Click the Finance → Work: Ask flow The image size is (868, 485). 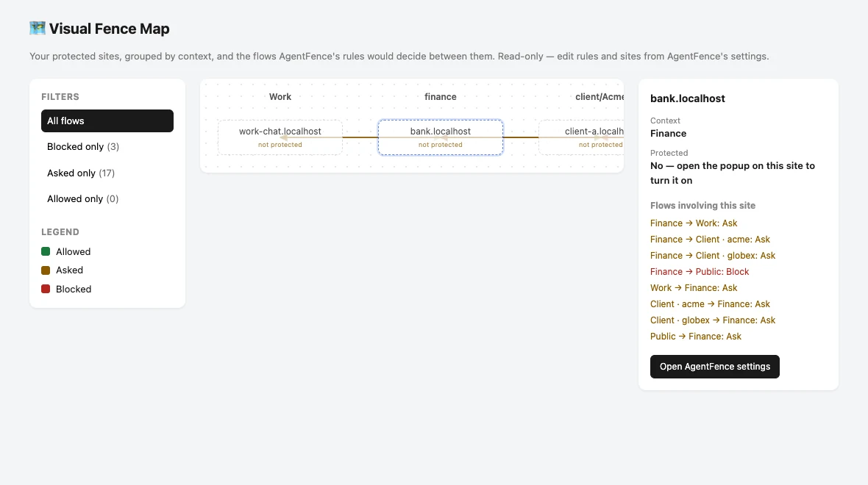tap(694, 223)
